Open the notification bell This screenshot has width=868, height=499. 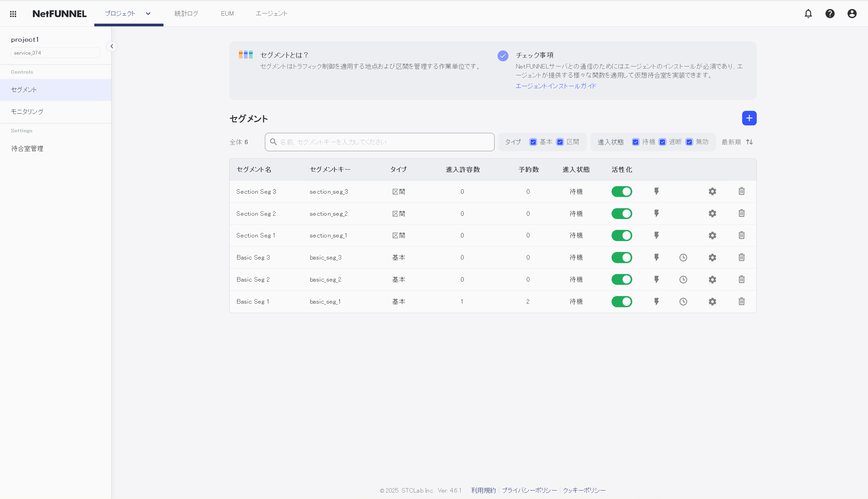808,13
